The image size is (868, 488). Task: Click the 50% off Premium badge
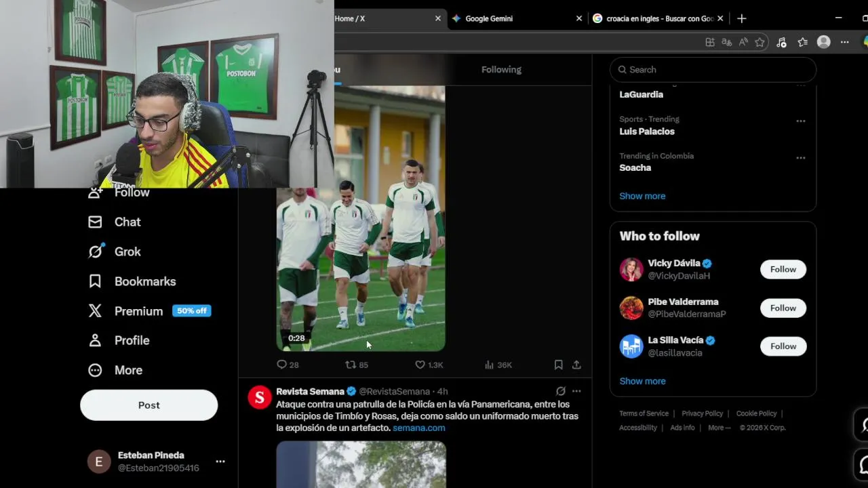coord(191,311)
